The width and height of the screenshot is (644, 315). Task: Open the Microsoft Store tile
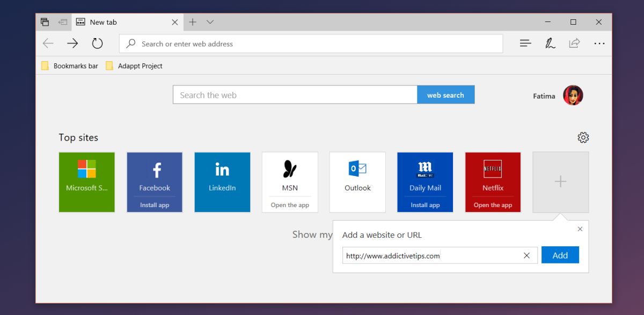86,182
